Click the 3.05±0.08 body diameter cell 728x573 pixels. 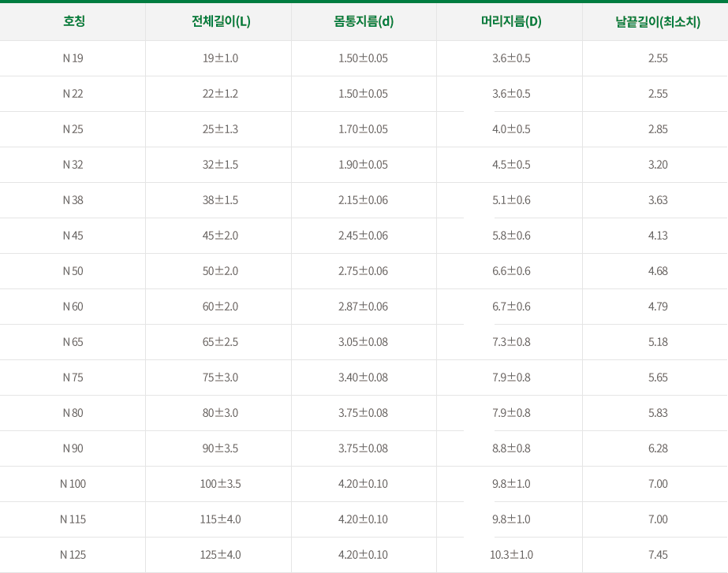point(363,342)
